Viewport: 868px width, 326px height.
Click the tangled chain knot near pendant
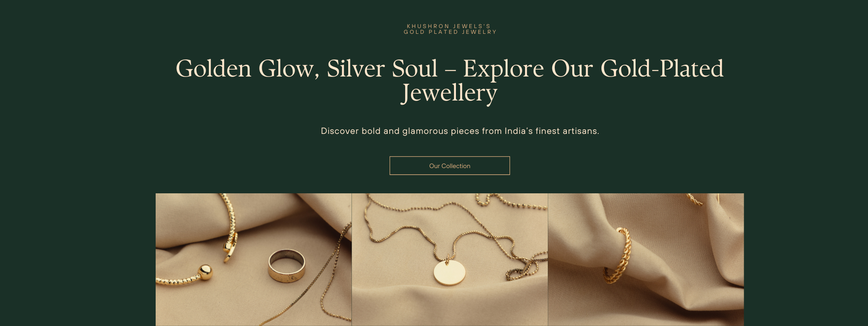(524, 269)
